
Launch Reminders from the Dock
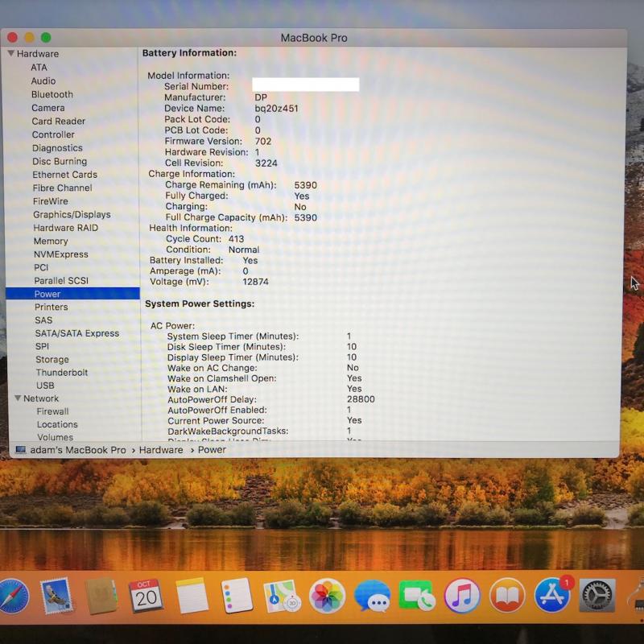[x=236, y=596]
